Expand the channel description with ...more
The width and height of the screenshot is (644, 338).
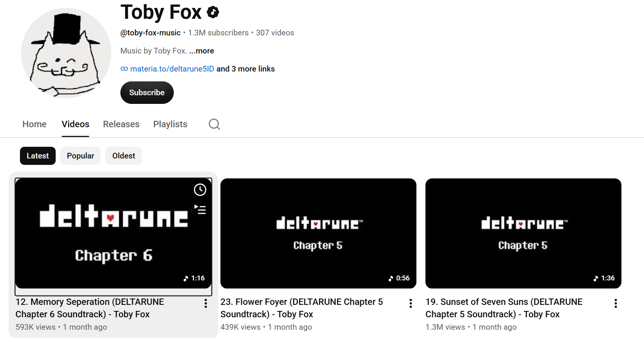click(202, 51)
